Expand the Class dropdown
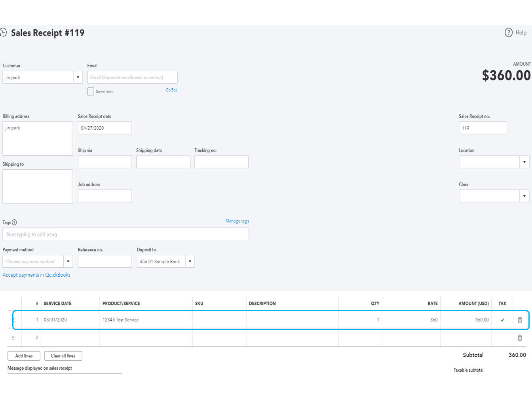The image size is (532, 399). [x=524, y=196]
